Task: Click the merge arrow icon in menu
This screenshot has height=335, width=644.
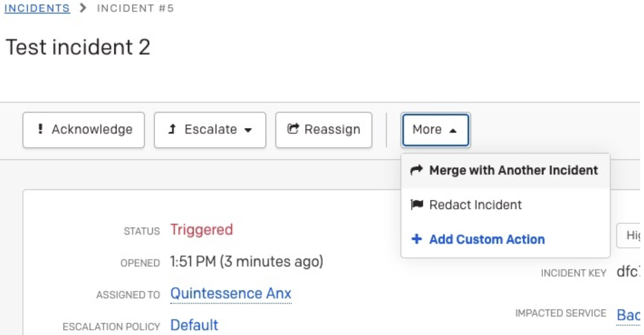Action: pyautogui.click(x=416, y=170)
